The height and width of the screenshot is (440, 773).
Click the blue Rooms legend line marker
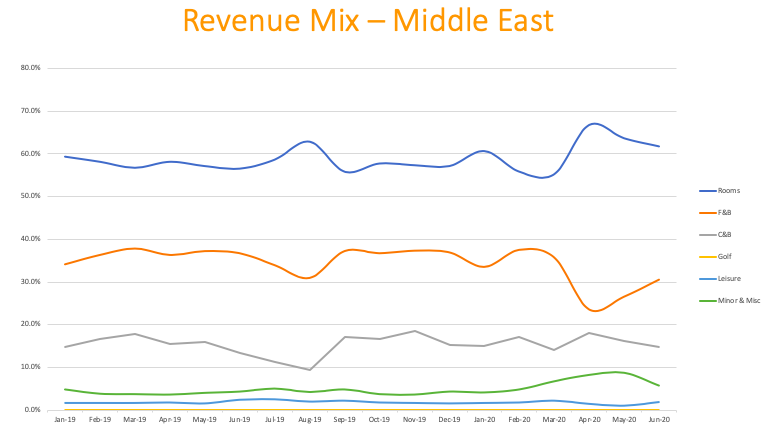707,191
